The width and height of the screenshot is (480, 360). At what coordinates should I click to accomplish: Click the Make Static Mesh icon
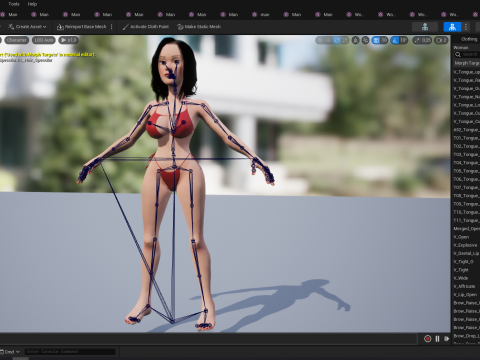180,27
